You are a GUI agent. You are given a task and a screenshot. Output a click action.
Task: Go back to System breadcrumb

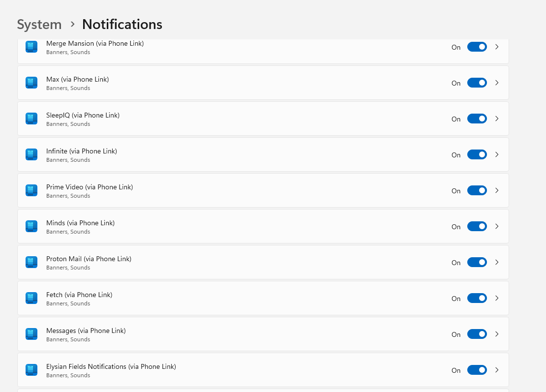tap(39, 25)
